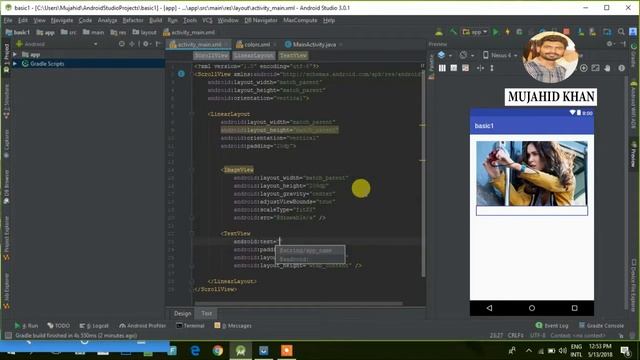Open the app run configuration dropdown

point(475,32)
